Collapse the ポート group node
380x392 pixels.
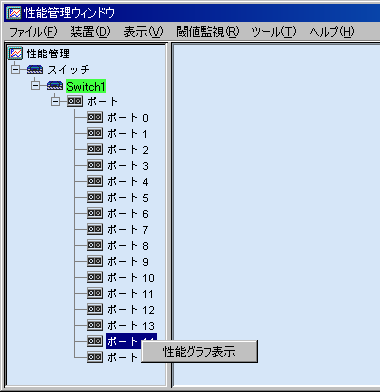[55, 101]
